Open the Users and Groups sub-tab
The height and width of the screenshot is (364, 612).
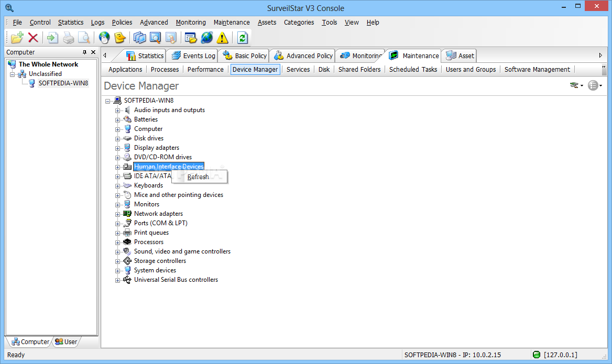pos(471,70)
